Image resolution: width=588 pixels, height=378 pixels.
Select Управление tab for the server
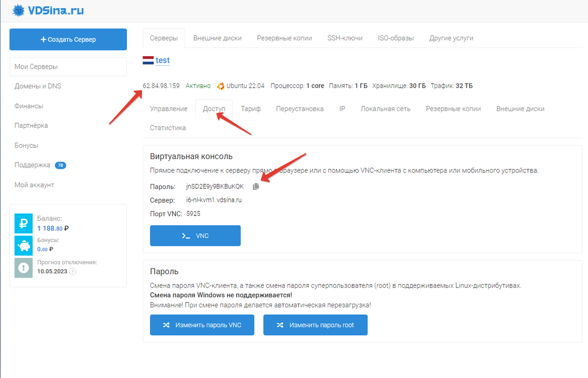pos(169,108)
